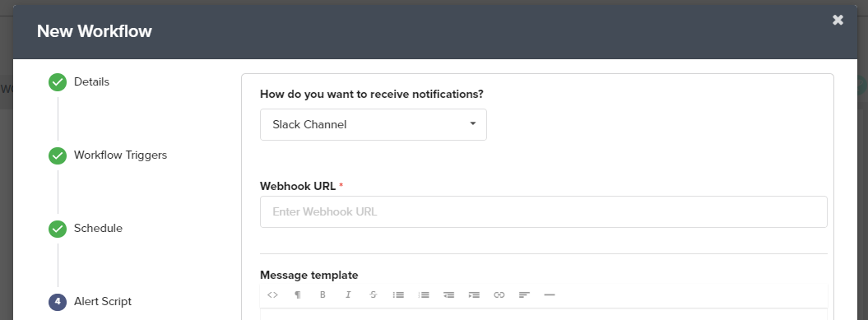Open paragraph format options
Image resolution: width=868 pixels, height=320 pixels.
click(298, 294)
